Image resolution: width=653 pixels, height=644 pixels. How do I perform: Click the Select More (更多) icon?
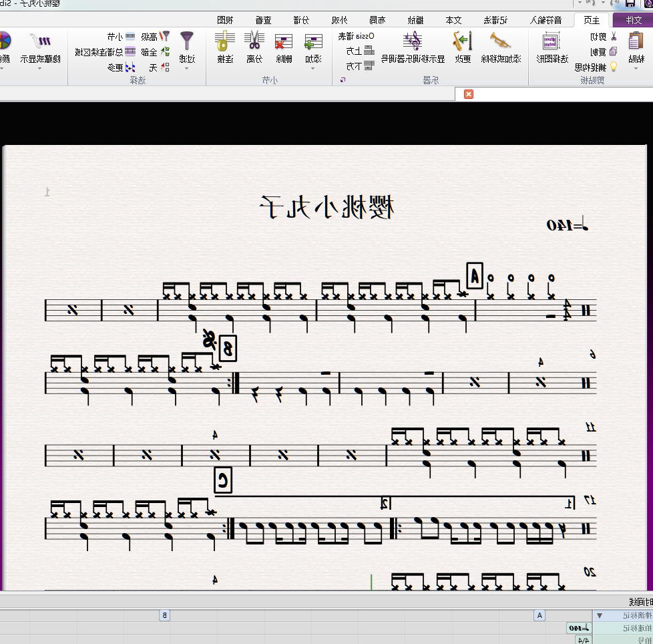[130, 67]
